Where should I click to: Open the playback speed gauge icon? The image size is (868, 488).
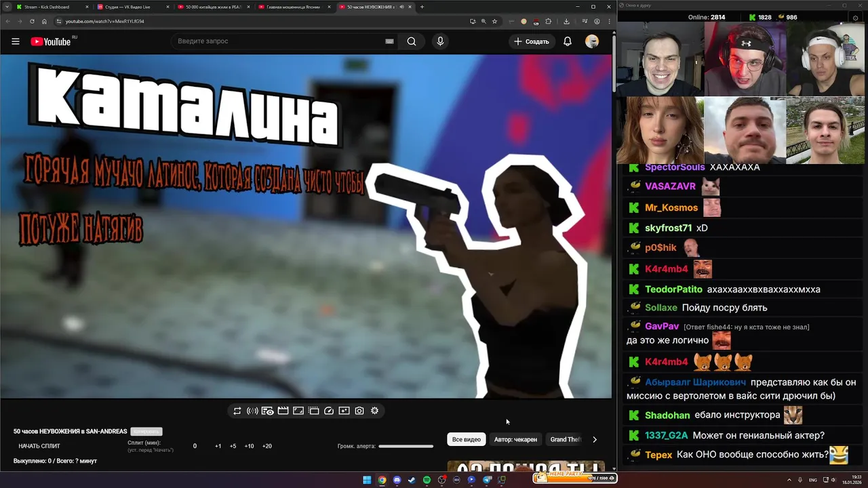click(329, 411)
